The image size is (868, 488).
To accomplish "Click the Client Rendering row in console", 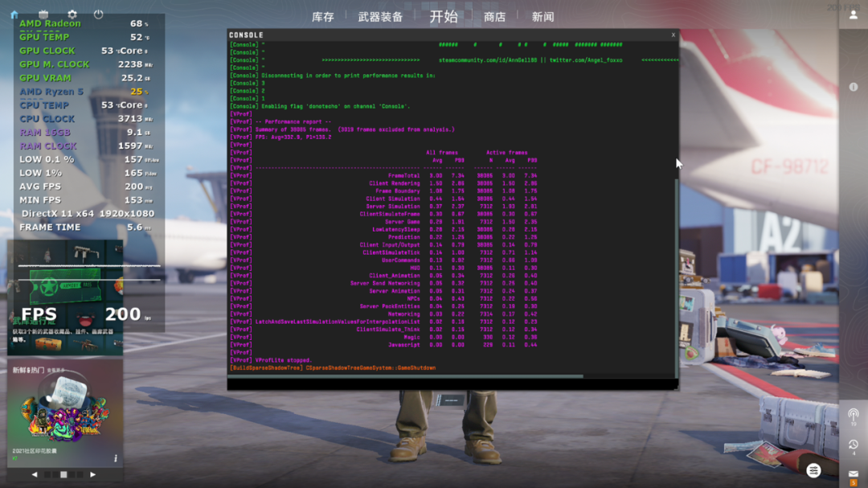I will (x=383, y=183).
